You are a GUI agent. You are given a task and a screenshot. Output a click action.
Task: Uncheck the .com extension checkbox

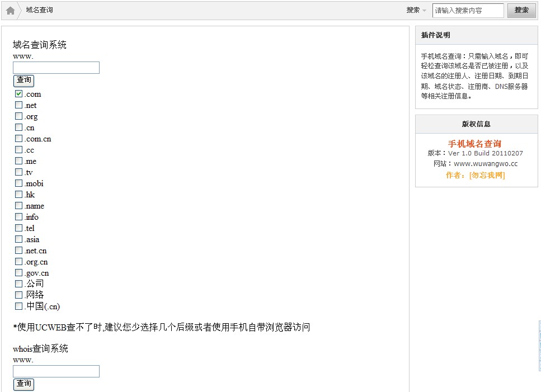pos(18,94)
